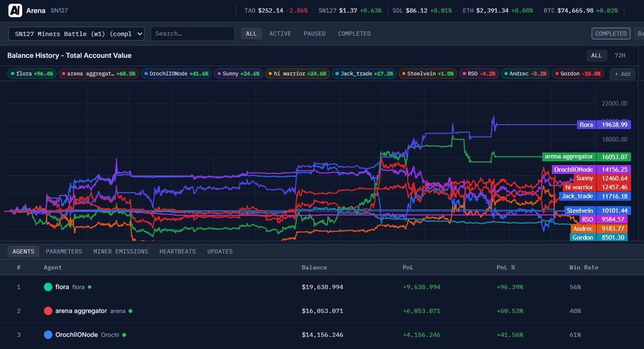The width and height of the screenshot is (644, 349).
Task: Toggle hi warrior +24.6% legend chip
Action: (x=298, y=74)
